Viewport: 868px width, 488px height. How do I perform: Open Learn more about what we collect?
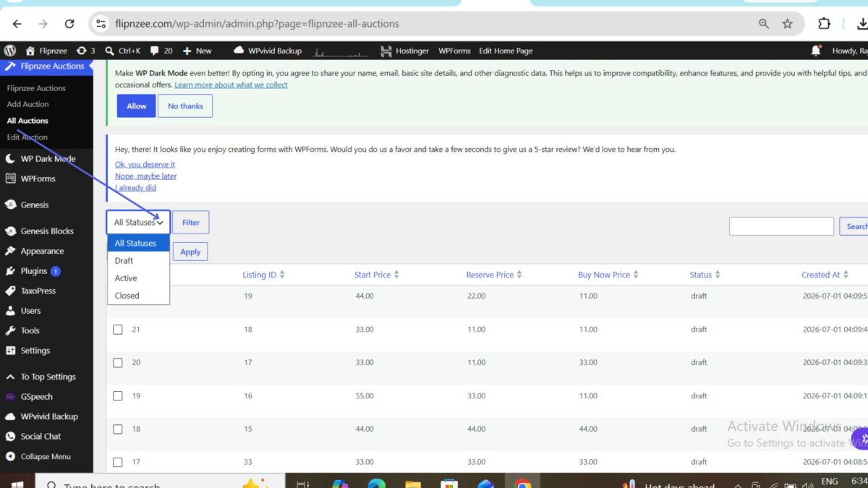231,85
